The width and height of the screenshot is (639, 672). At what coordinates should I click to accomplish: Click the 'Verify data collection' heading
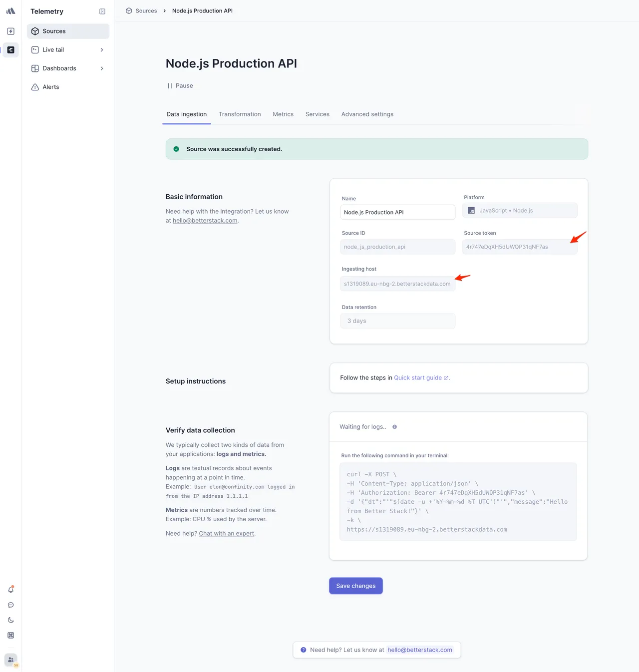(200, 430)
